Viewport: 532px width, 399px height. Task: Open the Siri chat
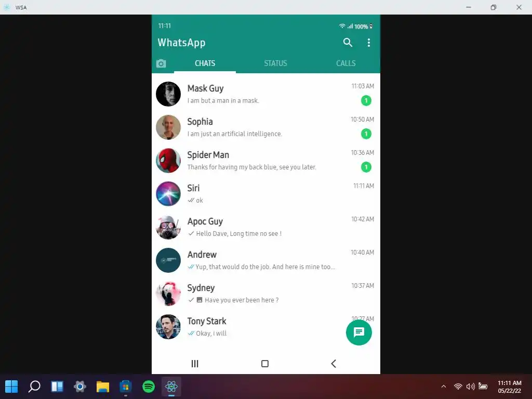pos(266,194)
